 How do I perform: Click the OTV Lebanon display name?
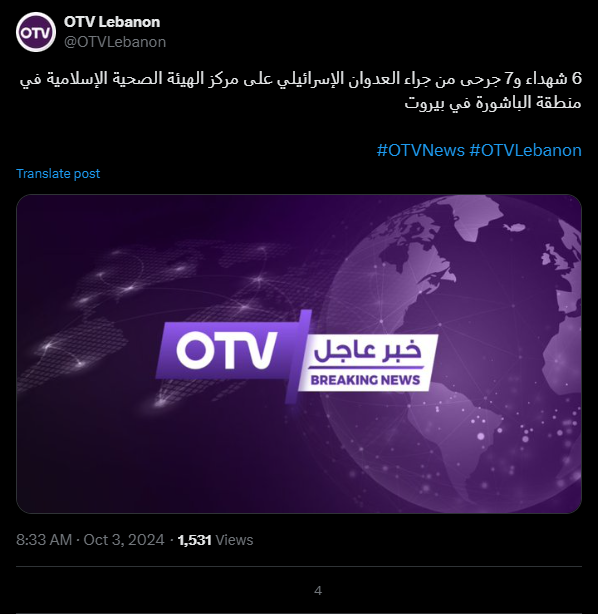point(112,22)
